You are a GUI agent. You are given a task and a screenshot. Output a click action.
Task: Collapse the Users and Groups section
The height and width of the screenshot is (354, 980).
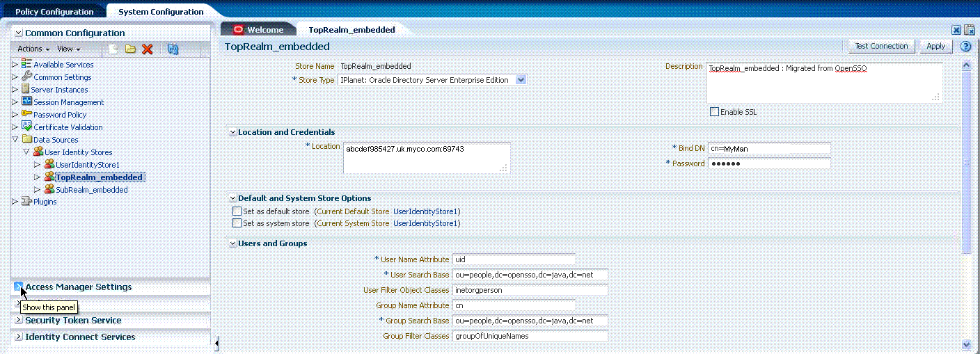coord(233,243)
